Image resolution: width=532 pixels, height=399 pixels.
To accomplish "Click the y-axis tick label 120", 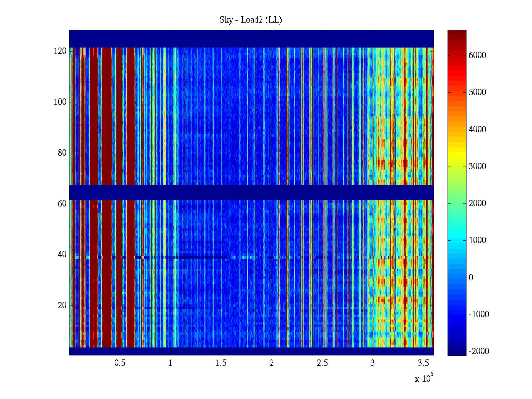I will 60,51.
